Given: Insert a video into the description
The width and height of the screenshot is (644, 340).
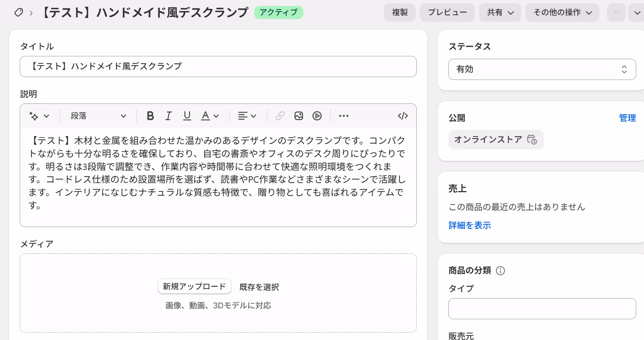Looking at the screenshot, I should 317,116.
